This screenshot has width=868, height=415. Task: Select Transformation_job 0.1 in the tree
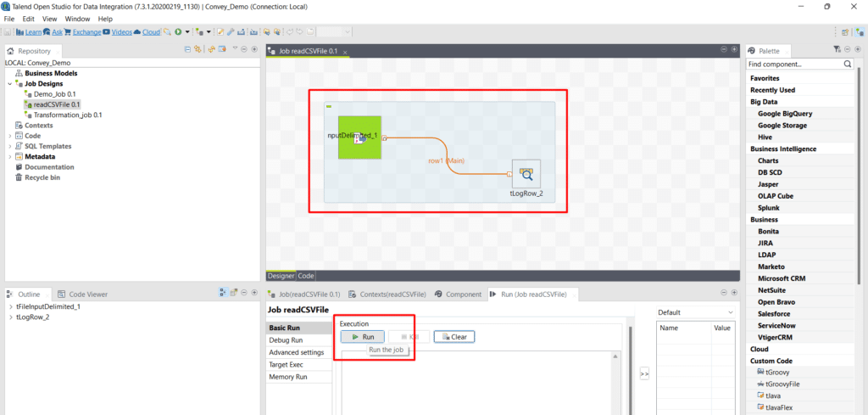pos(68,115)
